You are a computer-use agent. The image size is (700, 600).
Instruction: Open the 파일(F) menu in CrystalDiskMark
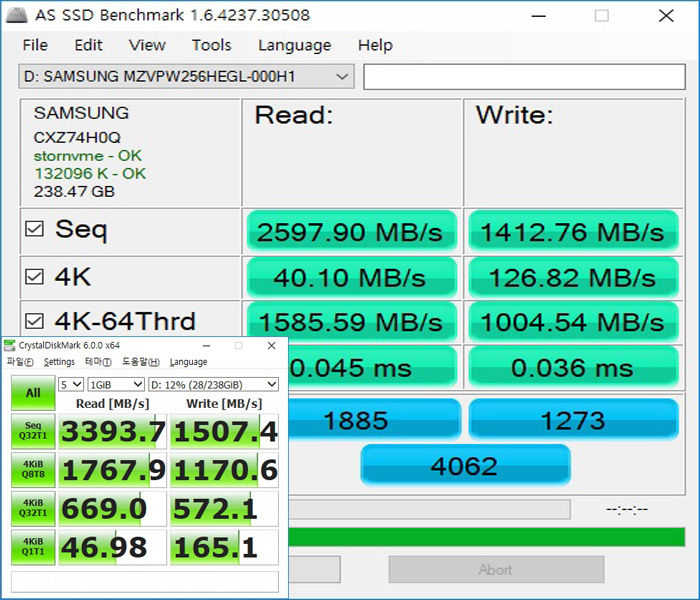click(20, 362)
